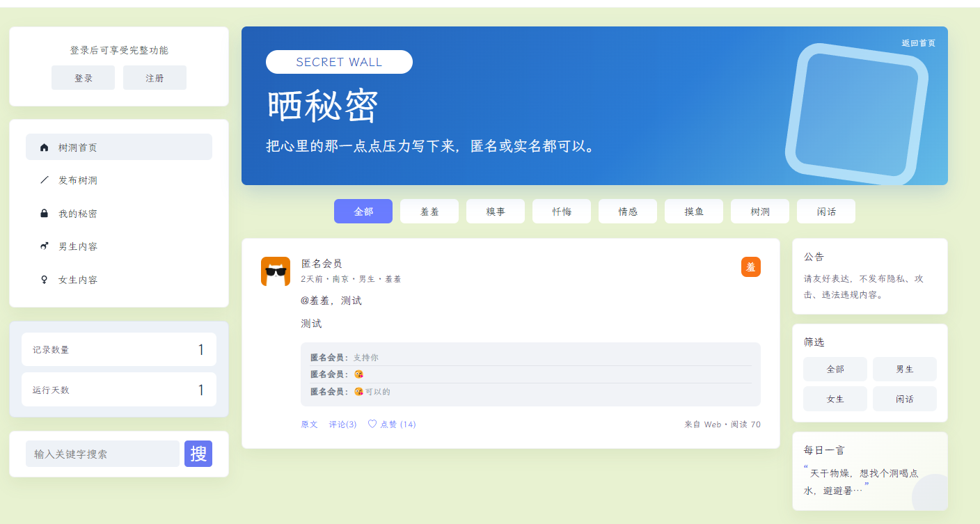Select the 全部 category tab
The width and height of the screenshot is (980, 524).
[x=363, y=212]
